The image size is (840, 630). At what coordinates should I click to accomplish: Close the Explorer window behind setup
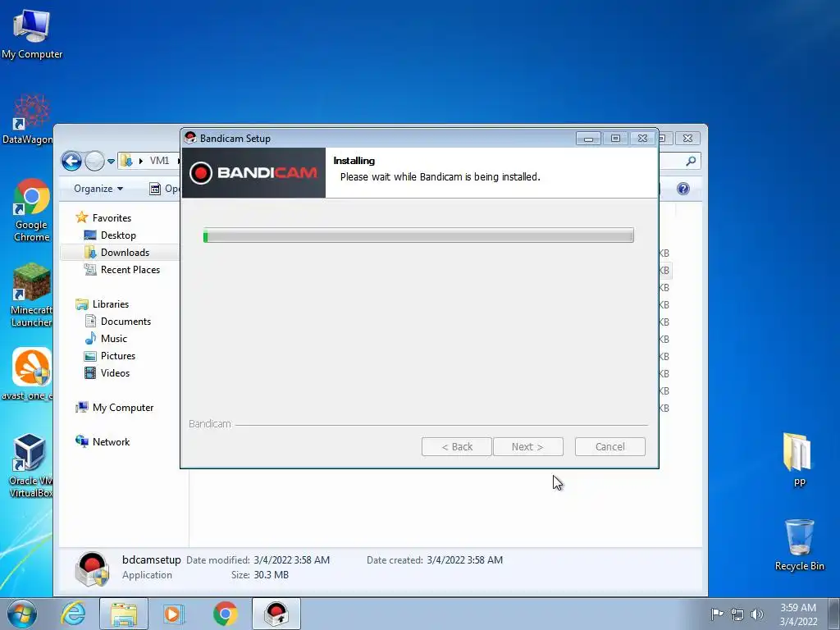(x=688, y=138)
